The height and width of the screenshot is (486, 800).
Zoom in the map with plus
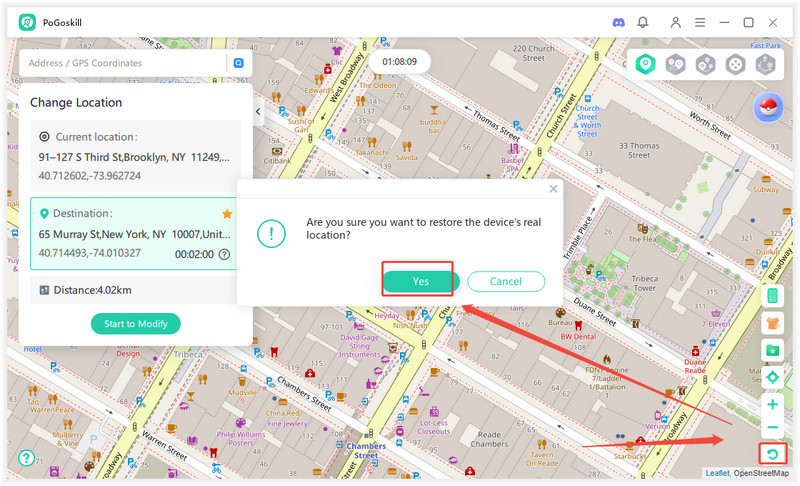tap(772, 404)
